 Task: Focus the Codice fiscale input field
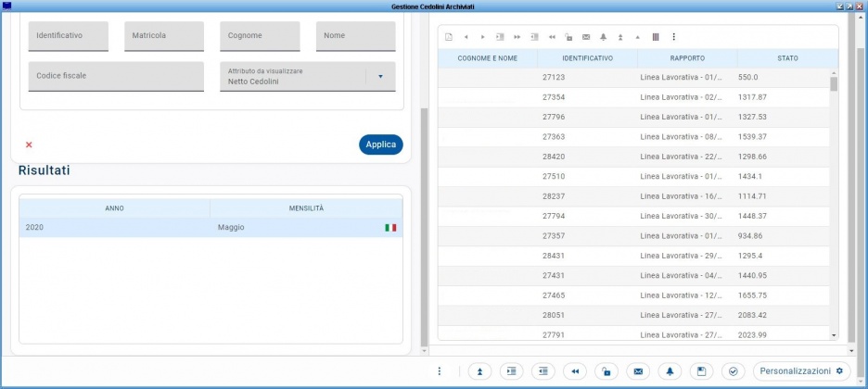[116, 76]
